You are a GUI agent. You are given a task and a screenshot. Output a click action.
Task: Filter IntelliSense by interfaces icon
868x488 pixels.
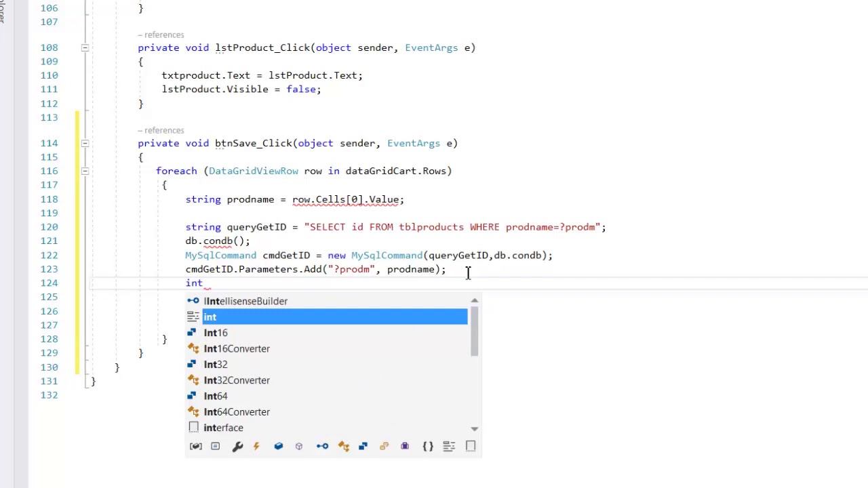[322, 446]
